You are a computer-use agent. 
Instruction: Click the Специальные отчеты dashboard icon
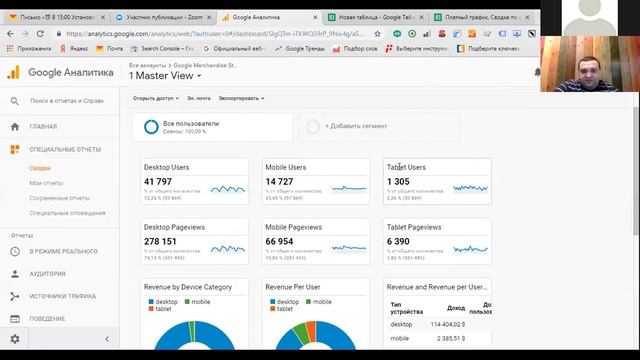point(15,149)
